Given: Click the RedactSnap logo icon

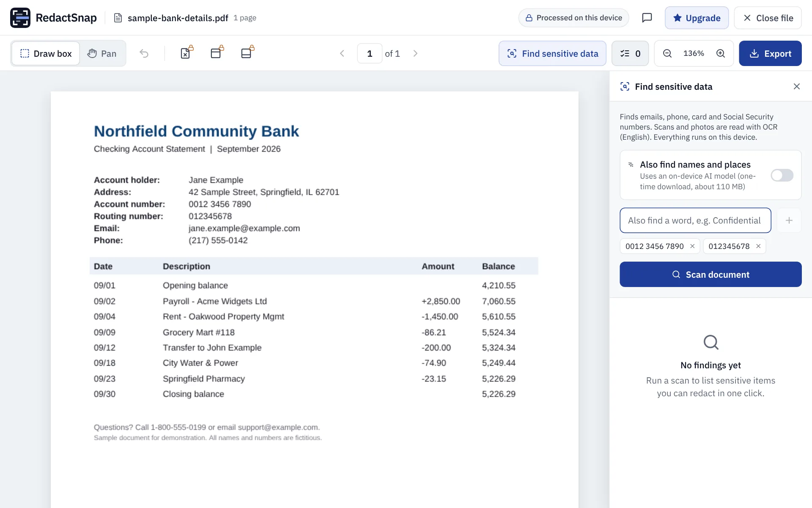Looking at the screenshot, I should (20, 18).
